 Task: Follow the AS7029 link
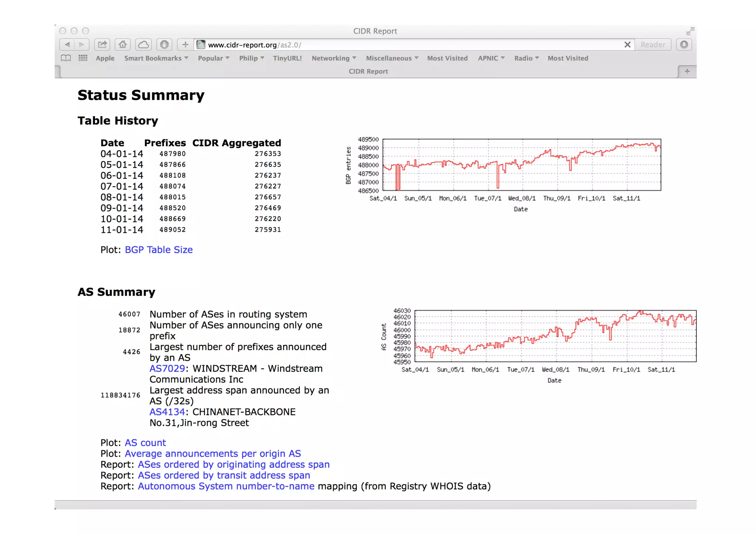click(167, 369)
